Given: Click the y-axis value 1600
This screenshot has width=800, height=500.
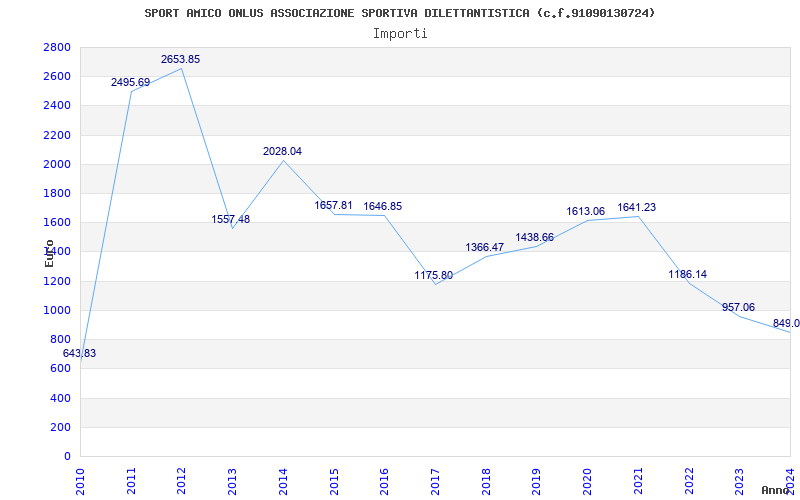Looking at the screenshot, I should [57, 222].
